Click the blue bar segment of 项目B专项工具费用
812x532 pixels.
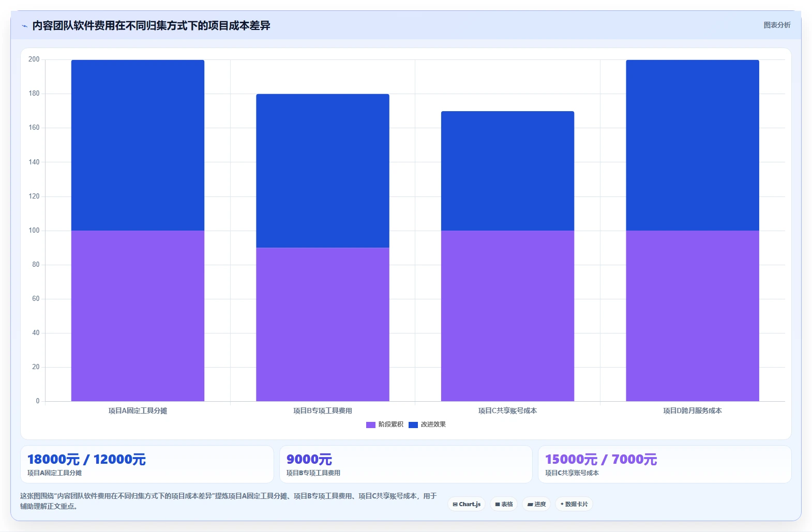pos(323,171)
